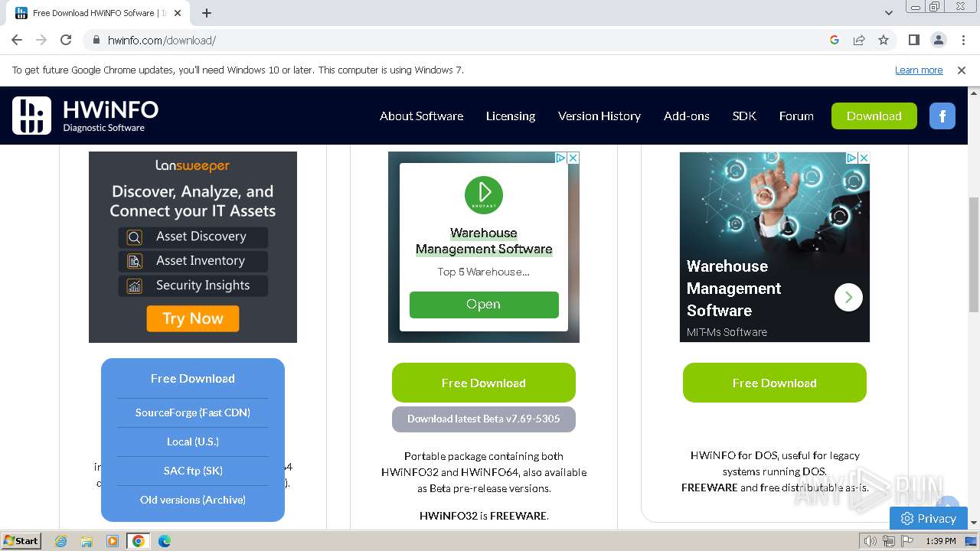Open a new browser tab
The image size is (980, 551).
[x=207, y=13]
